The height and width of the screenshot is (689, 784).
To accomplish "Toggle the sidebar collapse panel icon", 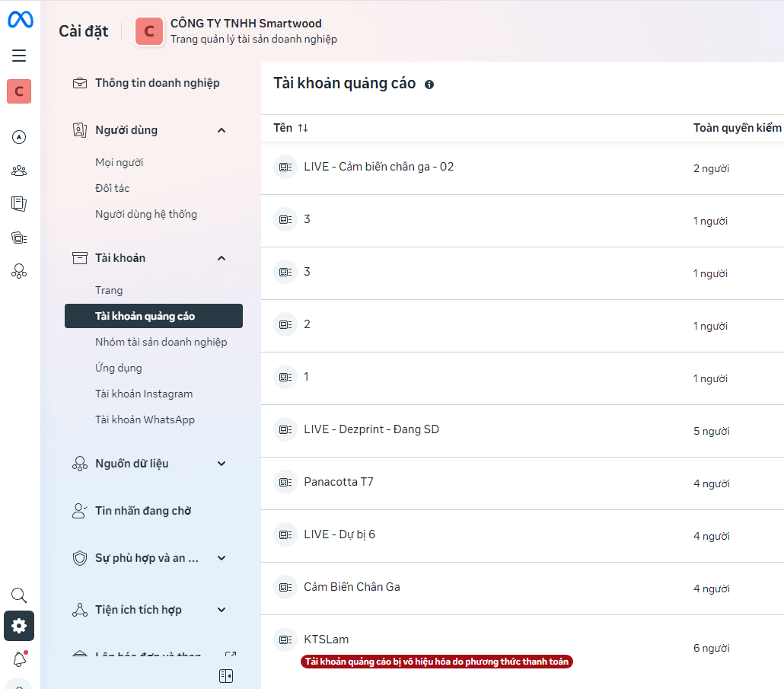I will pyautogui.click(x=225, y=676).
